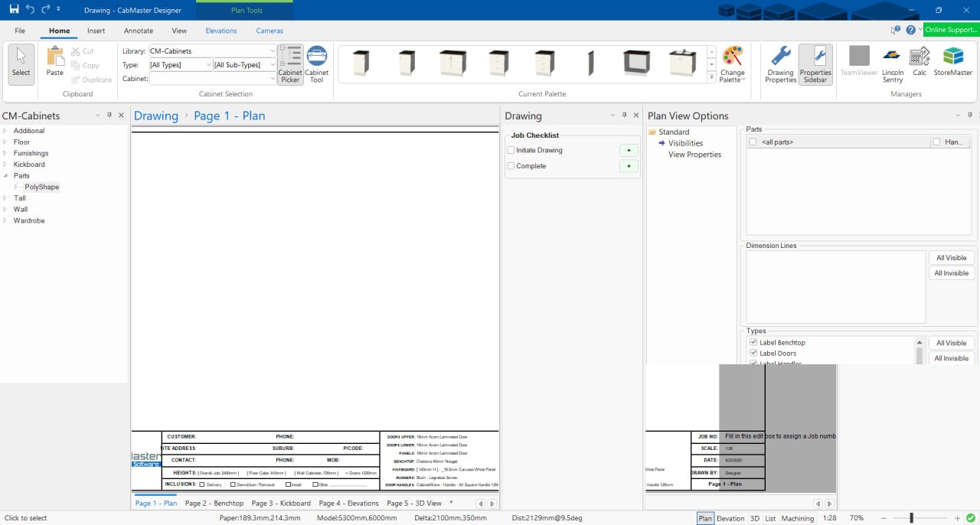
Task: Open the File menu
Action: tap(20, 31)
